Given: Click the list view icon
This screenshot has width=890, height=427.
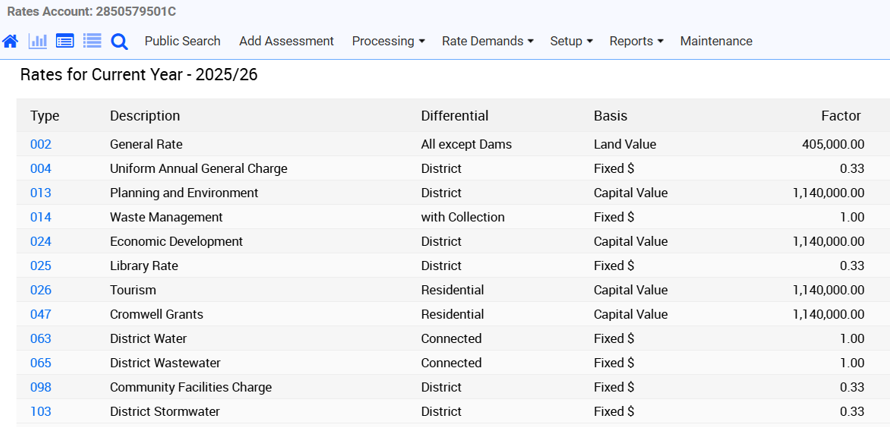Looking at the screenshot, I should (x=92, y=41).
